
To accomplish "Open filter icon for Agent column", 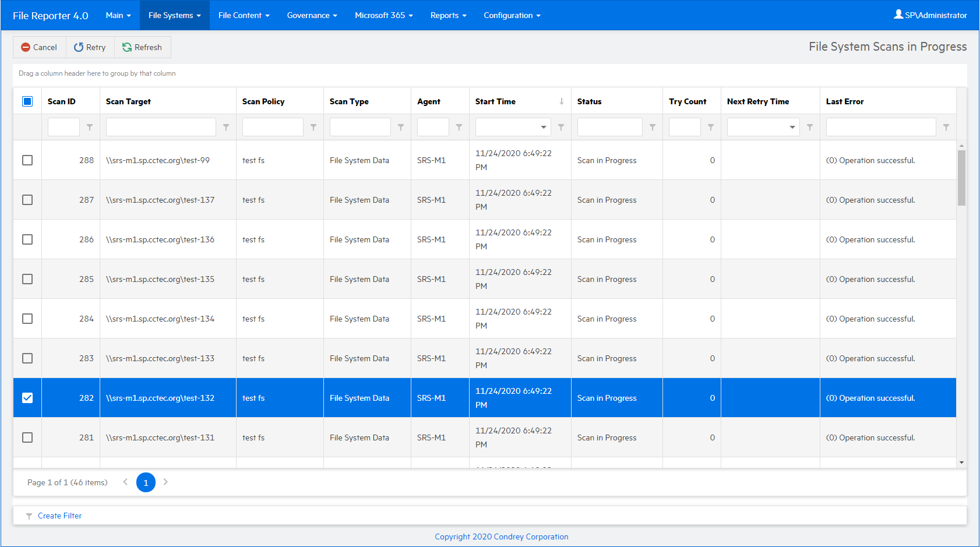I will pos(459,127).
